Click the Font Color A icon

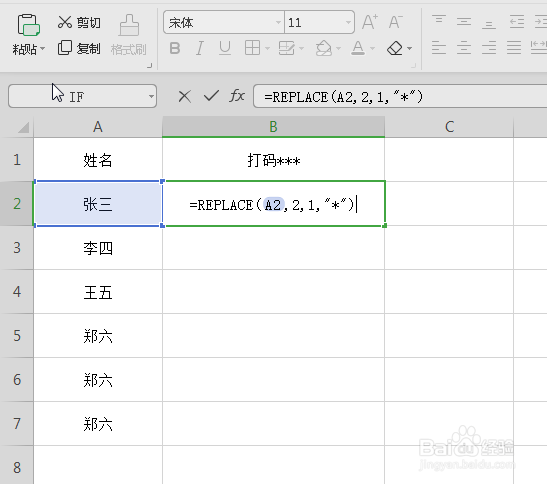pos(358,48)
